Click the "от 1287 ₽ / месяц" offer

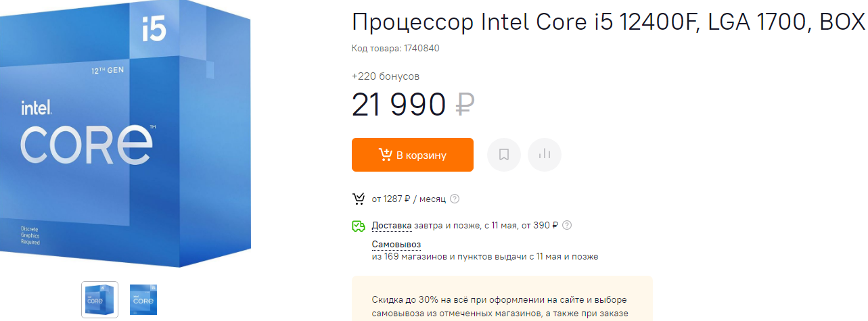(x=409, y=199)
